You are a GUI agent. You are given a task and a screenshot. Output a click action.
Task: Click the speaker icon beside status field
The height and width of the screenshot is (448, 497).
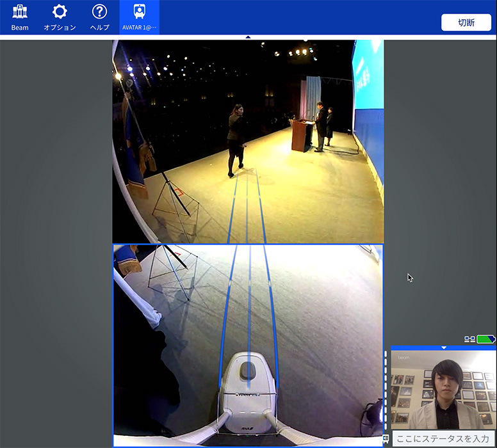pyautogui.click(x=386, y=438)
